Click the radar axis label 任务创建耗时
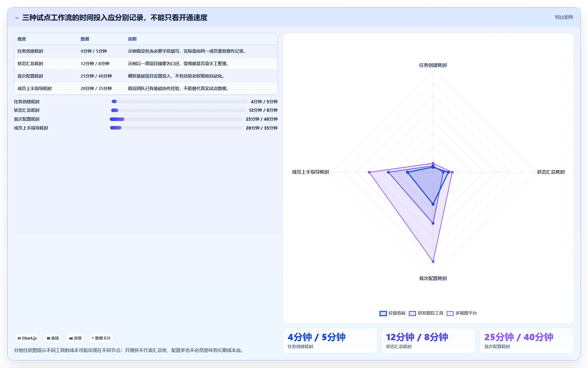588x368 pixels. pyautogui.click(x=433, y=65)
